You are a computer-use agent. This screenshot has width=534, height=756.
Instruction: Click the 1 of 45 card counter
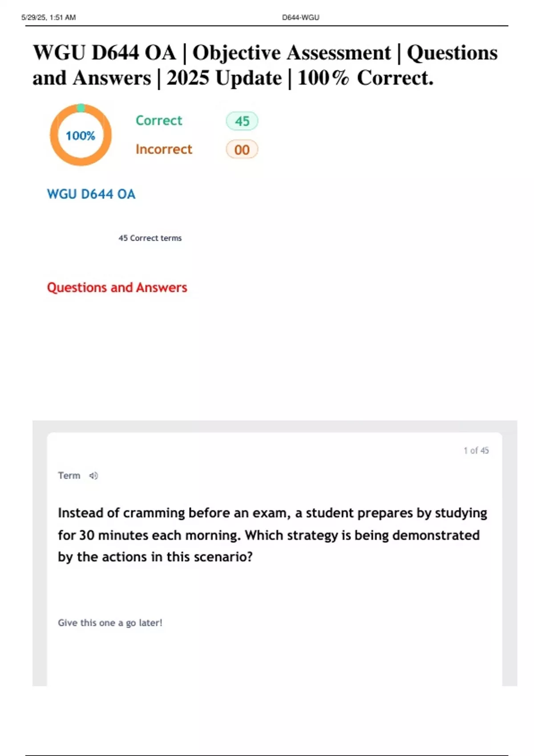476,450
